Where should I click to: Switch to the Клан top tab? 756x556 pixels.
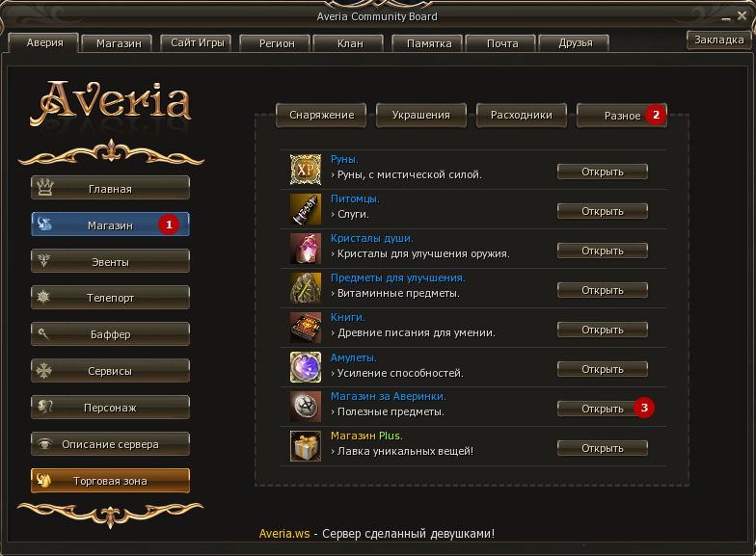pos(349,43)
